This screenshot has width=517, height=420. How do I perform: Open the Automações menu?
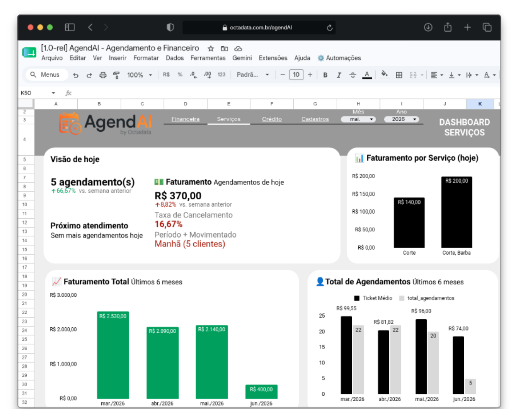tap(339, 58)
